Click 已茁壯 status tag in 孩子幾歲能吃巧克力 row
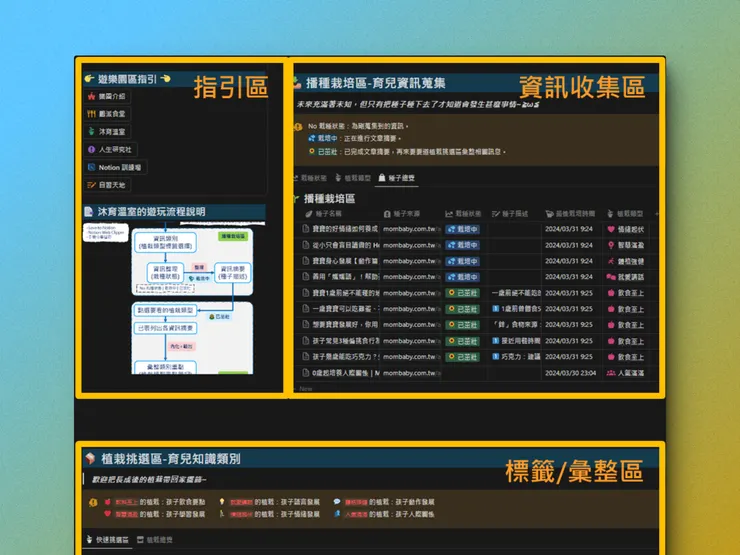This screenshot has height=555, width=740. [x=462, y=357]
